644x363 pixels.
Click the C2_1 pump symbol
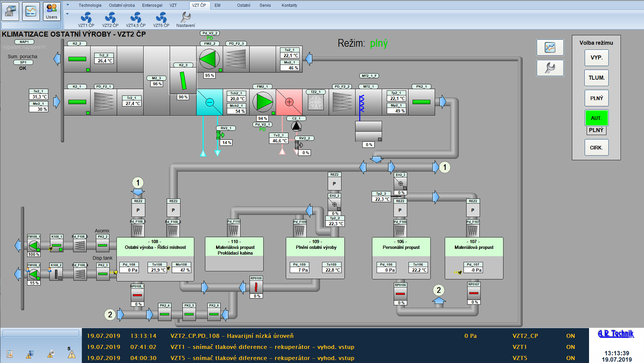(296, 126)
